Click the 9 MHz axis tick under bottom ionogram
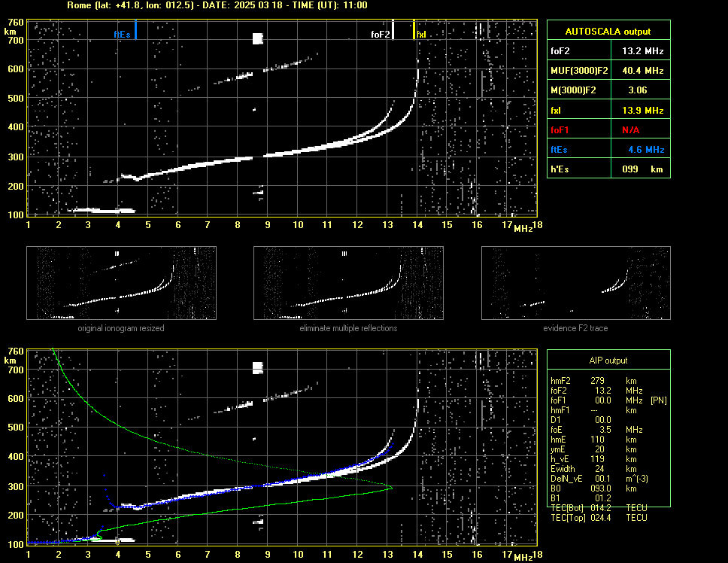Screen dimensions: 728x563 point(268,555)
